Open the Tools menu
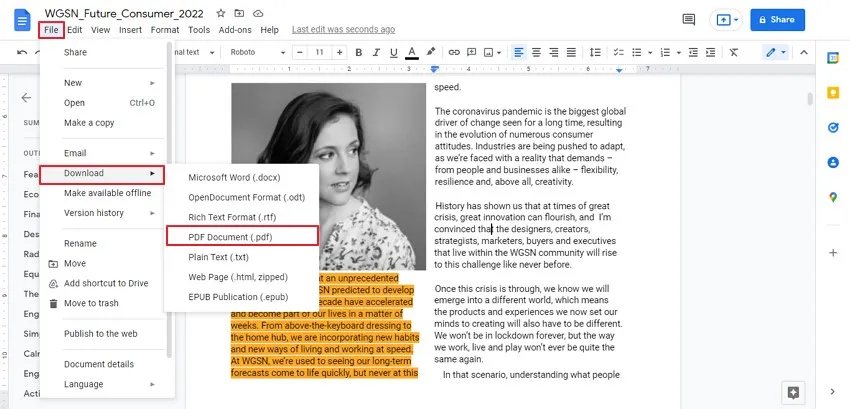Image resolution: width=850 pixels, height=409 pixels. point(199,30)
